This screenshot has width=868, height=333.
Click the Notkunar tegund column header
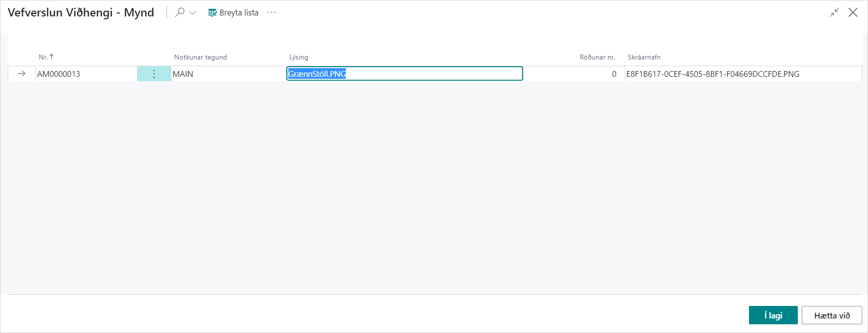200,57
